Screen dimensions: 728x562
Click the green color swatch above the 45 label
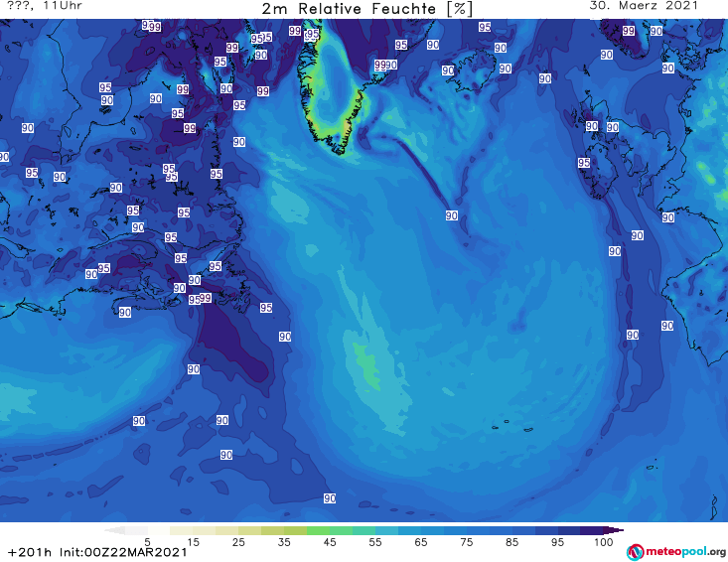318,530
